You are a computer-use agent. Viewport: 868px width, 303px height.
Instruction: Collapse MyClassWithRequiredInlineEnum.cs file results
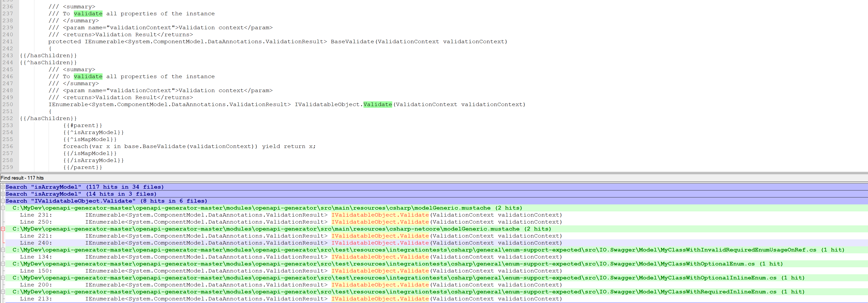pyautogui.click(x=3, y=292)
